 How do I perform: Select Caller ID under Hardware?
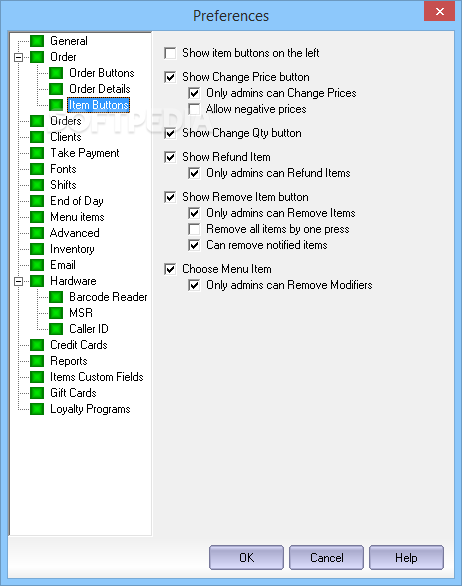coord(89,329)
